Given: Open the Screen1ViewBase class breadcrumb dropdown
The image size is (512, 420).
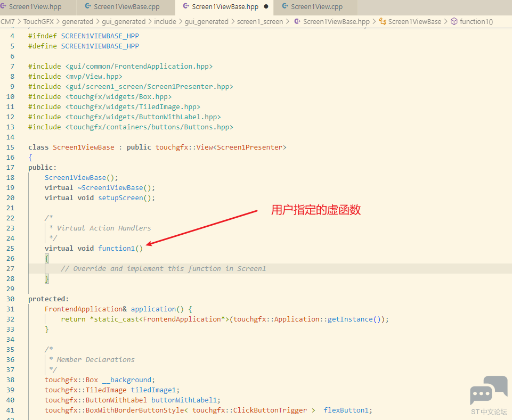Looking at the screenshot, I should tap(415, 22).
